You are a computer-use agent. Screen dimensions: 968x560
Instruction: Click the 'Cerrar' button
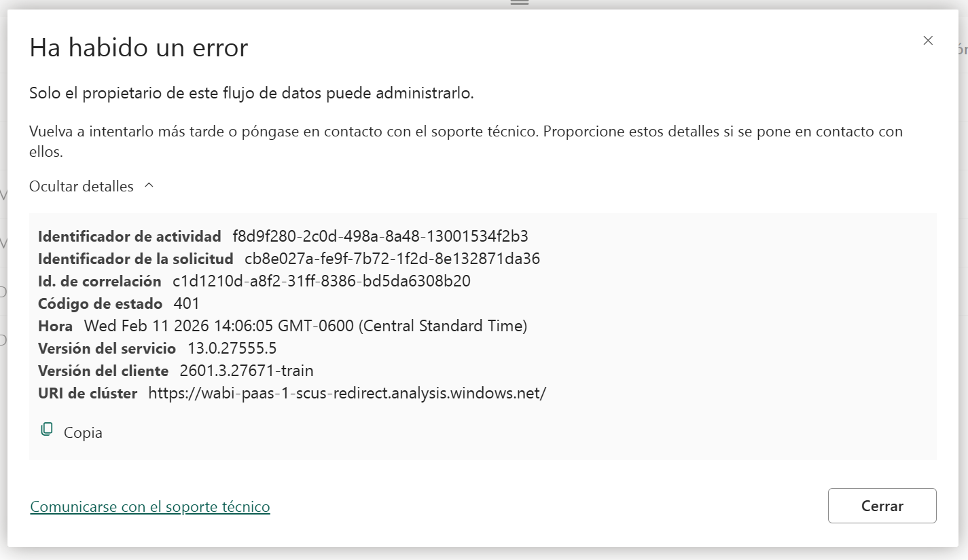coord(882,506)
